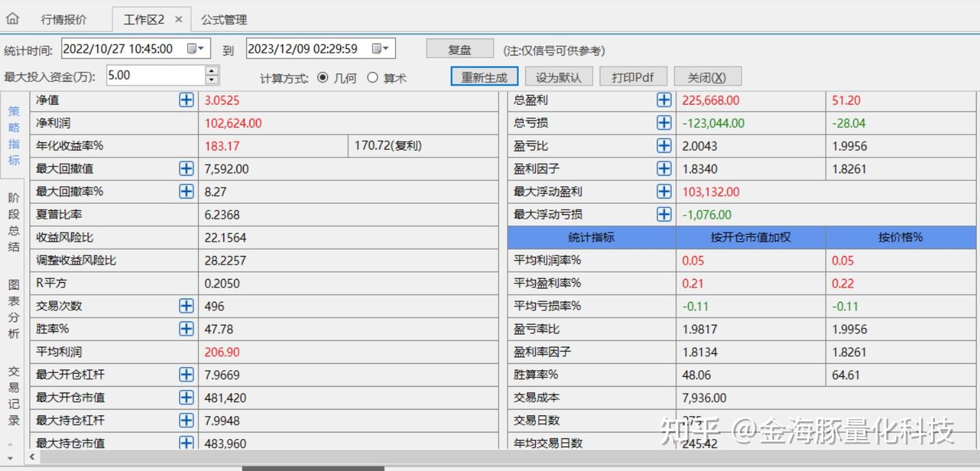Expand details for 净值 row

click(186, 99)
